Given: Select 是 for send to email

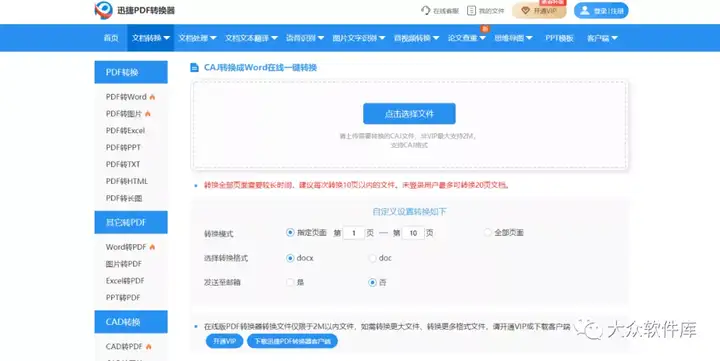Looking at the screenshot, I should point(290,282).
